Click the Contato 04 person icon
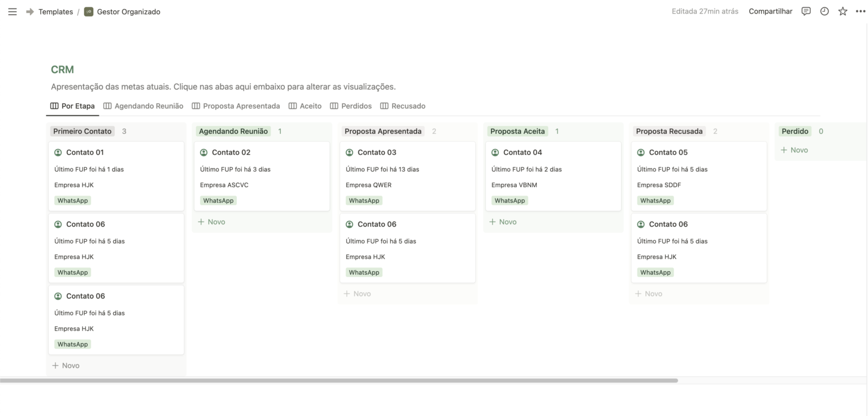The height and width of the screenshot is (416, 868). click(495, 153)
